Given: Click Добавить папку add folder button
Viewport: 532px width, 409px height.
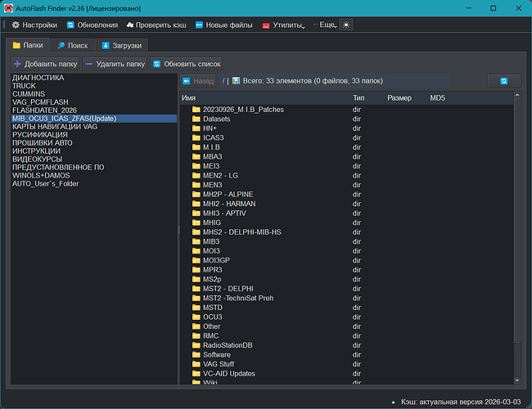Looking at the screenshot, I should point(45,64).
